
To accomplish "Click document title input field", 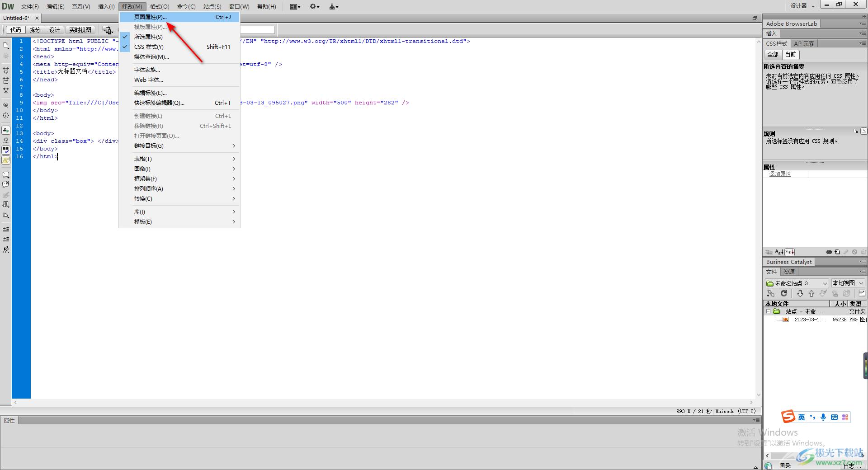I will tap(257, 30).
